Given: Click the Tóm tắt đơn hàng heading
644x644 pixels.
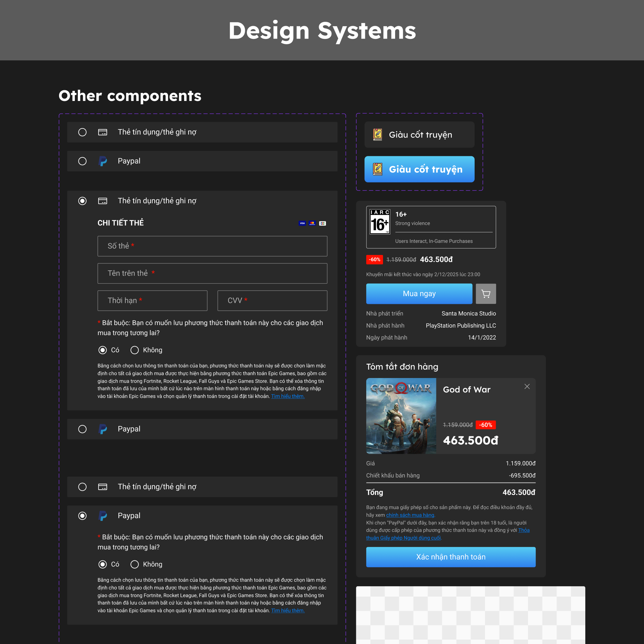Looking at the screenshot, I should tap(402, 367).
